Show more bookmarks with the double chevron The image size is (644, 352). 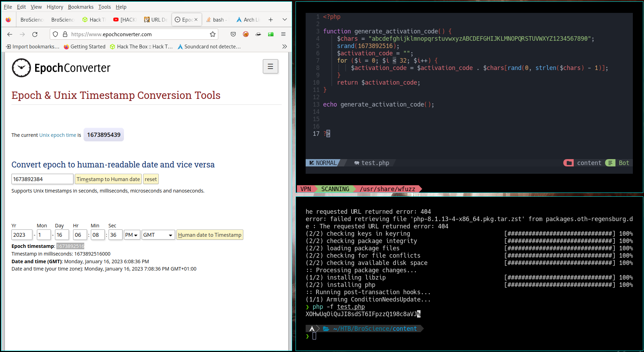(x=284, y=47)
